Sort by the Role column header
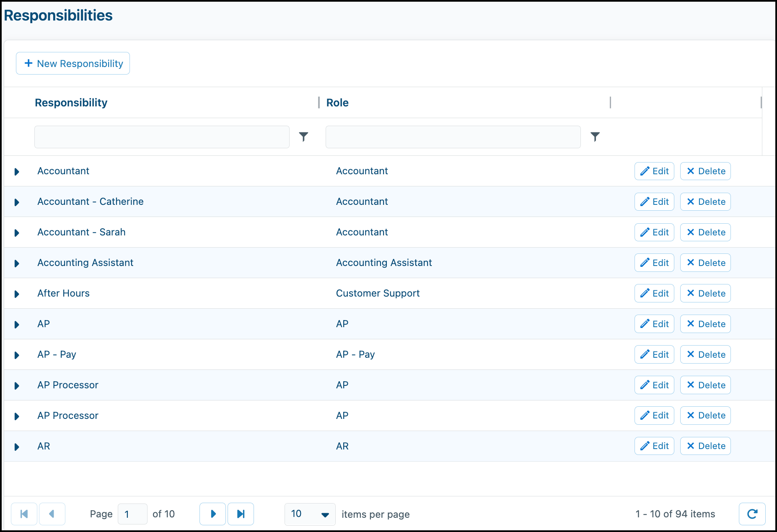 pyautogui.click(x=337, y=103)
